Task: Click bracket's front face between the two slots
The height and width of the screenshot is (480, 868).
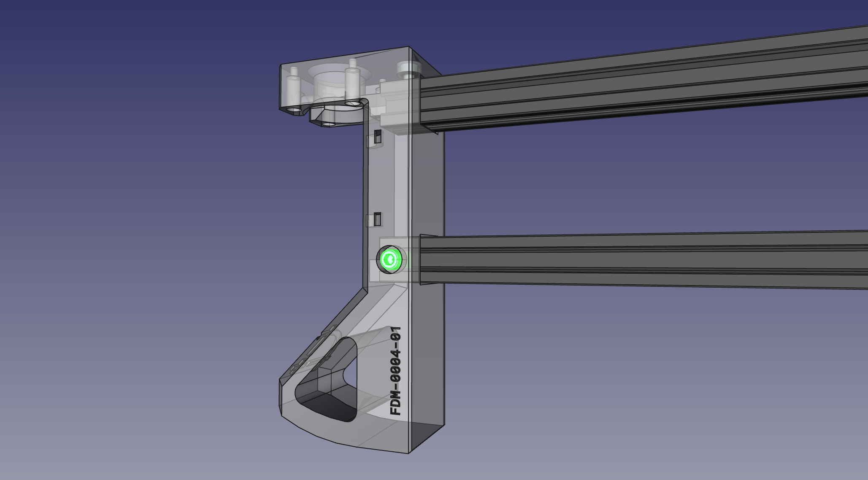Action: click(x=380, y=177)
